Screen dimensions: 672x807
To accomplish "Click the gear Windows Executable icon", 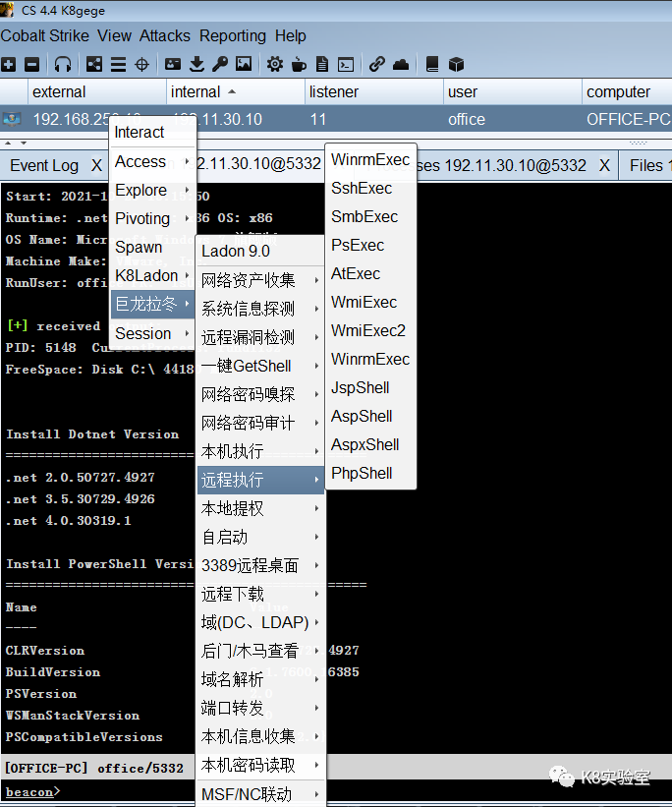I will tap(275, 64).
